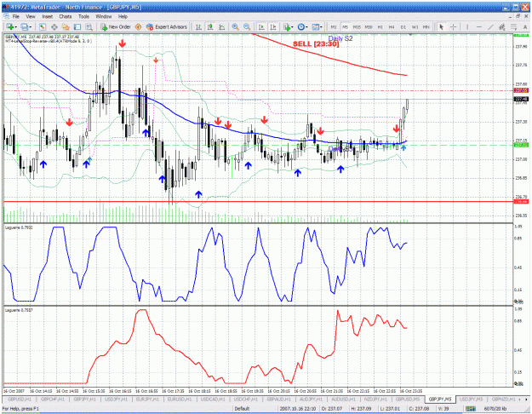Open the Strategy Tester
This screenshot has height=414, width=532.
pyautogui.click(x=89, y=26)
